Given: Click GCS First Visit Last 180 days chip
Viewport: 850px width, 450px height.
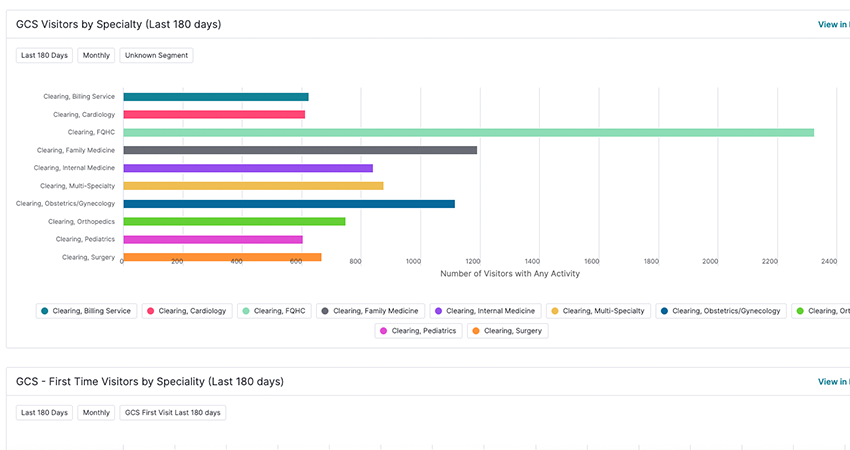Looking at the screenshot, I should [x=172, y=413].
